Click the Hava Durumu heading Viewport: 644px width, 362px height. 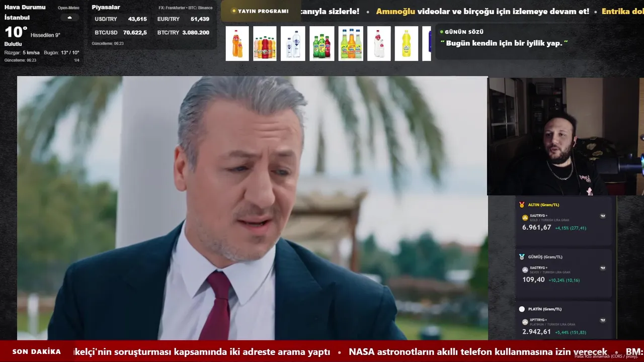pos(25,8)
